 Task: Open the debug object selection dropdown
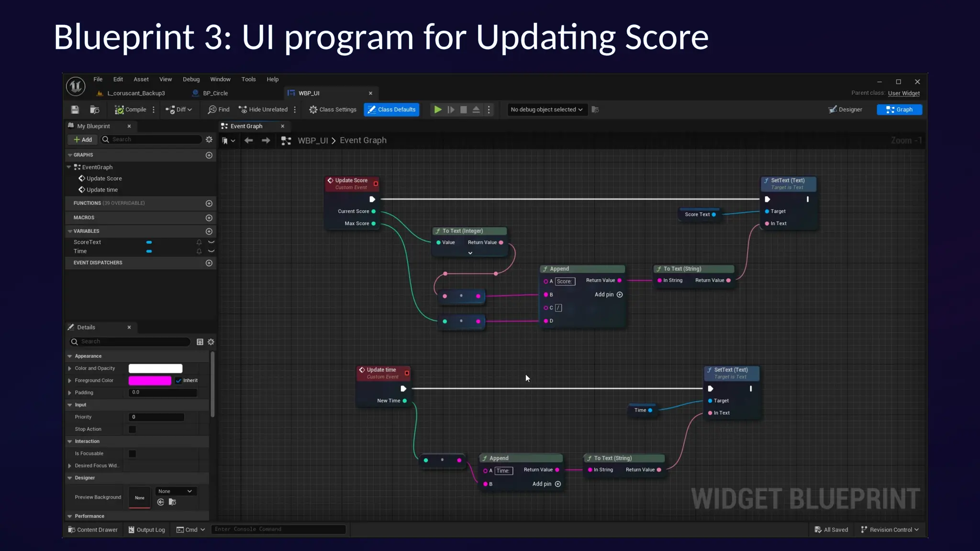click(546, 110)
